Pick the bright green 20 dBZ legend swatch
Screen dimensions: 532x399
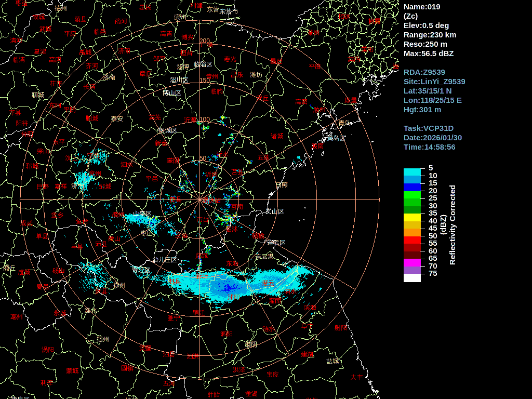point(412,195)
